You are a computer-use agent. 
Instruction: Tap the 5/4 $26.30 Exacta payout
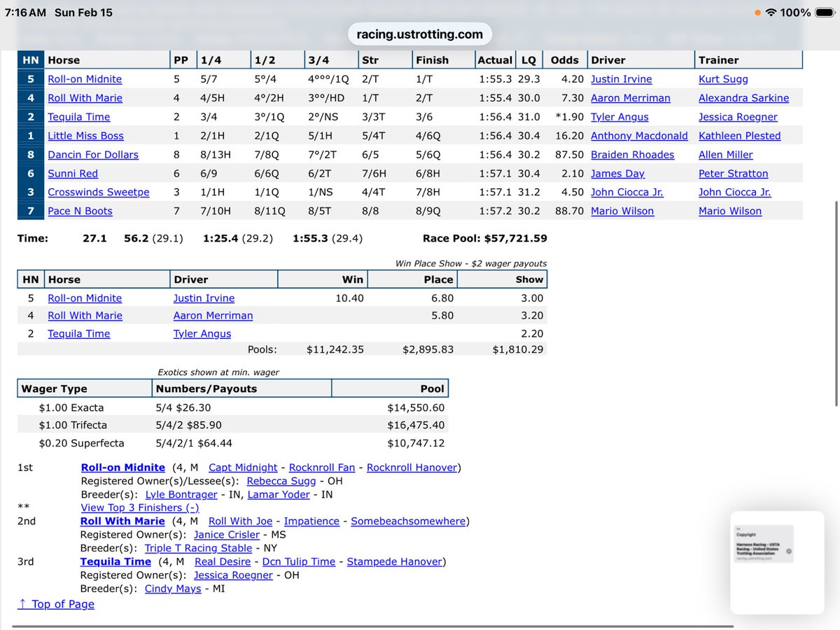pyautogui.click(x=183, y=407)
